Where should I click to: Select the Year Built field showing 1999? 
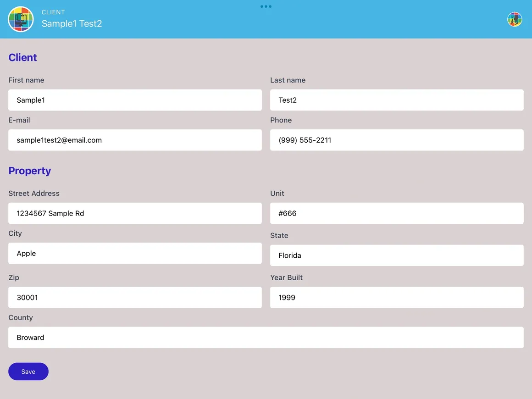(397, 297)
